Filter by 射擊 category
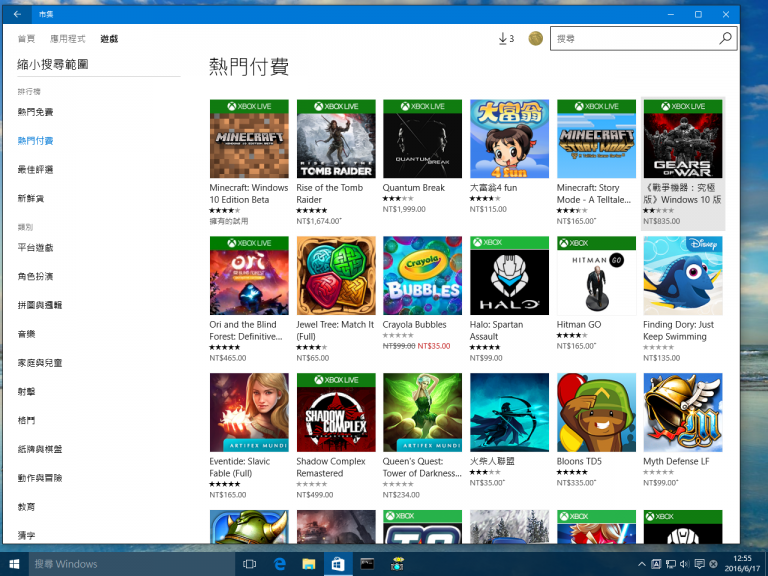Image resolution: width=768 pixels, height=576 pixels. click(x=26, y=391)
